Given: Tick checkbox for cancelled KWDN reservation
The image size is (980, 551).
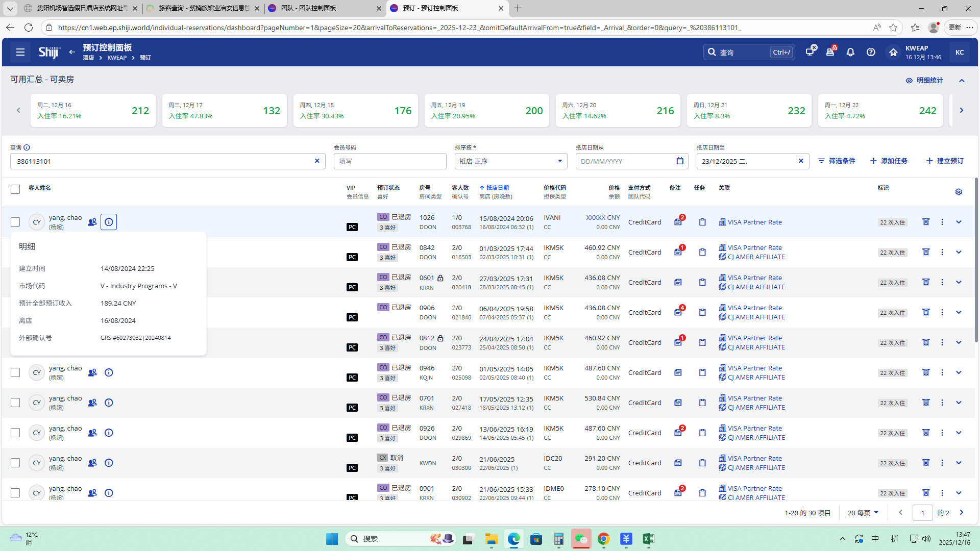Looking at the screenshot, I should coord(15,463).
